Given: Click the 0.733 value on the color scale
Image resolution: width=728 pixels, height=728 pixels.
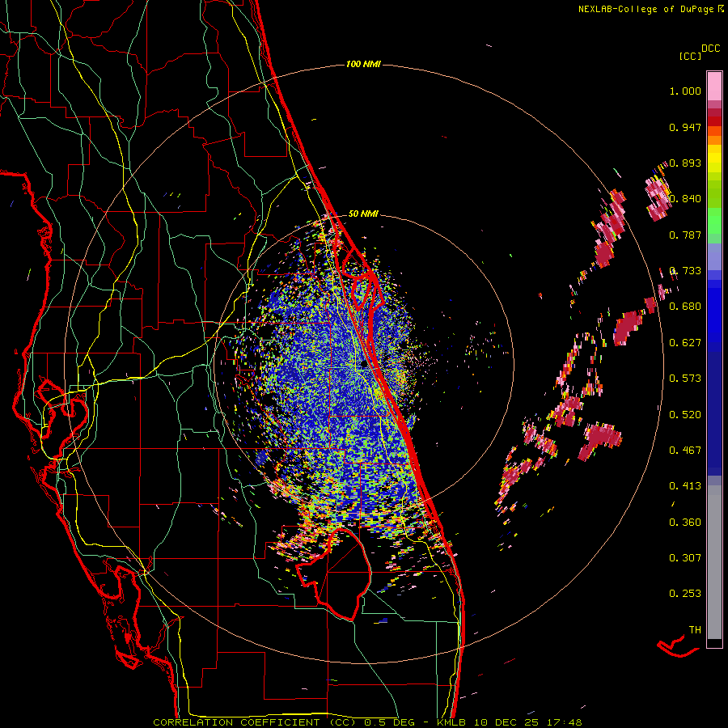Looking at the screenshot, I should 685,271.
